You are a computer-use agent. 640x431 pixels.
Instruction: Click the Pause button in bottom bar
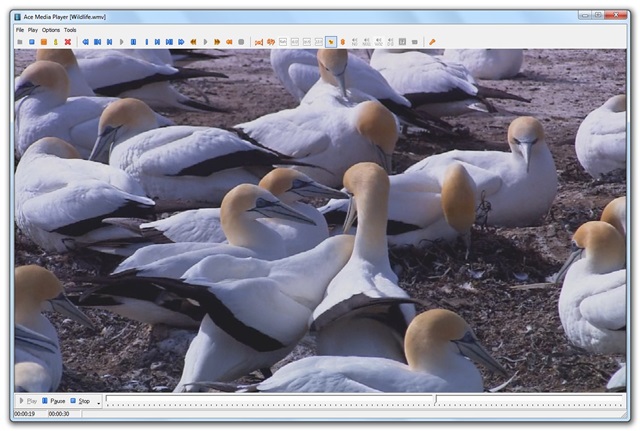tap(53, 401)
